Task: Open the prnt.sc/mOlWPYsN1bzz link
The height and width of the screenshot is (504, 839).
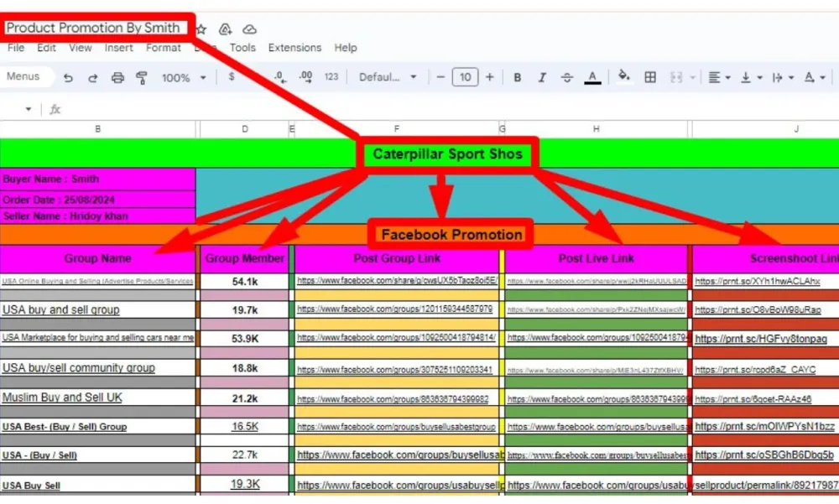Action: tap(764, 426)
